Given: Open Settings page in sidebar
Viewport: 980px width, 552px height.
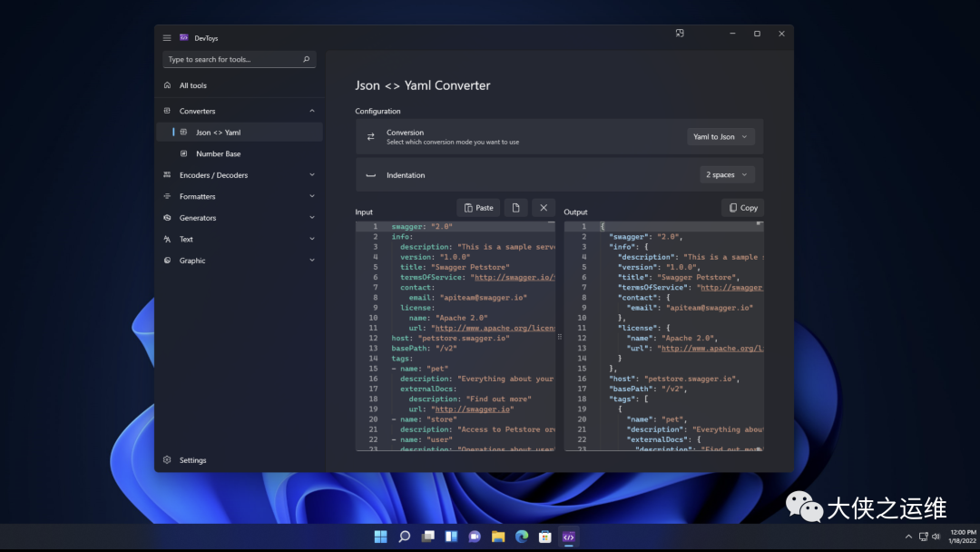Looking at the screenshot, I should coord(240,459).
